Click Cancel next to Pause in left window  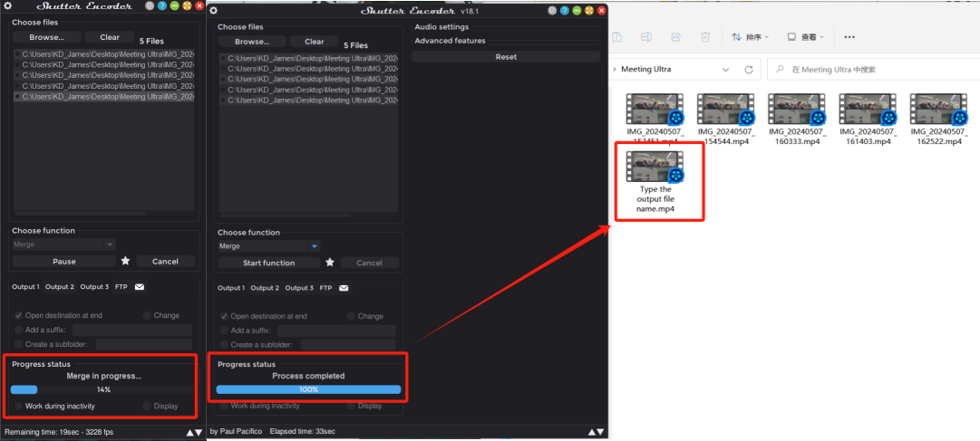[x=166, y=261]
